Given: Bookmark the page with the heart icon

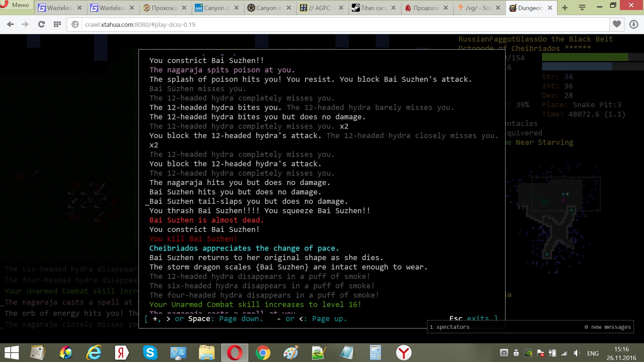Looking at the screenshot, I should 616,24.
